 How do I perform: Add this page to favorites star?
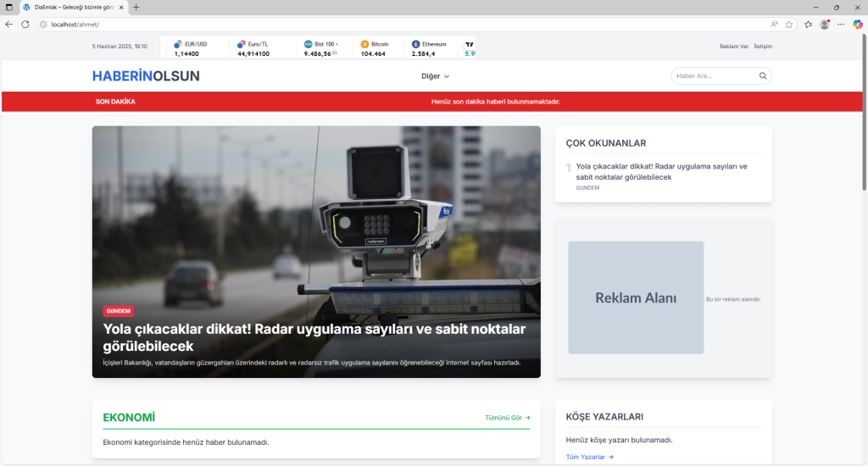789,25
